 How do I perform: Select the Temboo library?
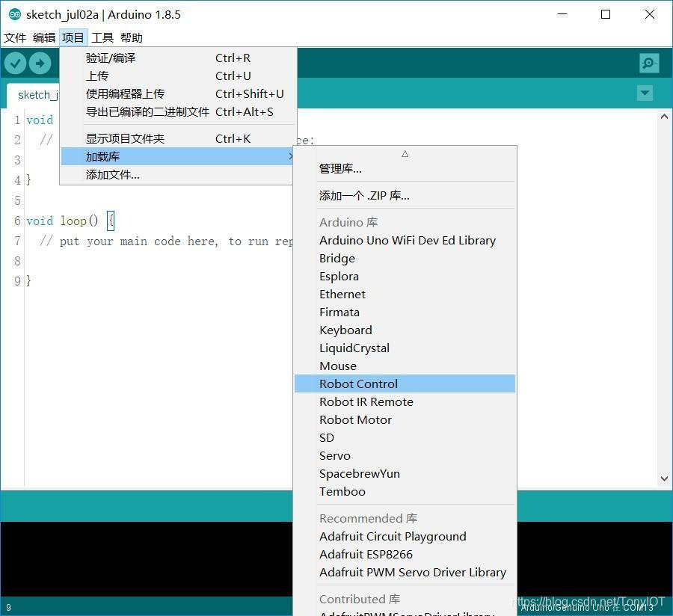coord(405,492)
